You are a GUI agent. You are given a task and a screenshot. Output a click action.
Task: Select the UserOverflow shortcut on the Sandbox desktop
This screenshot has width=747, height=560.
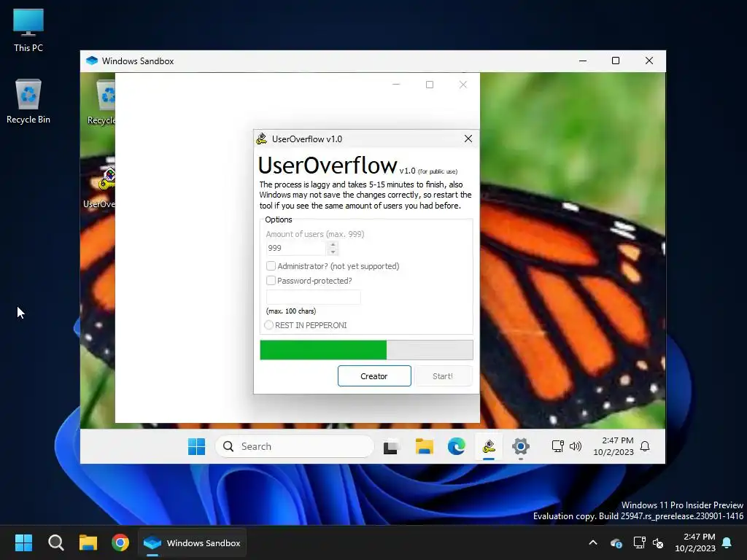point(99,188)
